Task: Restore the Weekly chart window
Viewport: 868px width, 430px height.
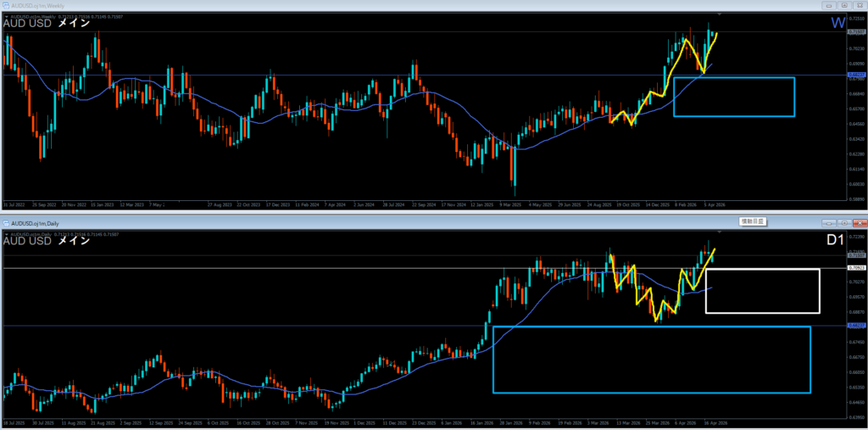Action: 843,5
